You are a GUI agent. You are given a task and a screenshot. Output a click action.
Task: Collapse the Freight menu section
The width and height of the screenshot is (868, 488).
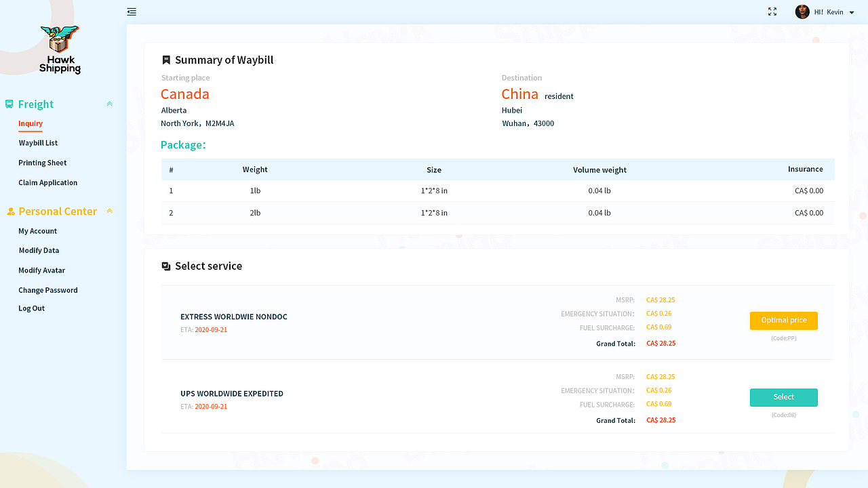pos(110,104)
